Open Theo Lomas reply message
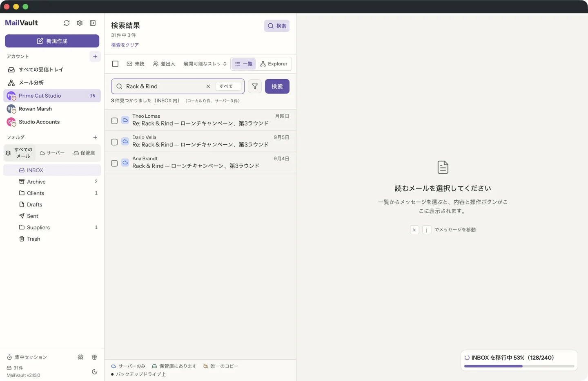Viewport: 588px width, 381px height. [x=200, y=120]
